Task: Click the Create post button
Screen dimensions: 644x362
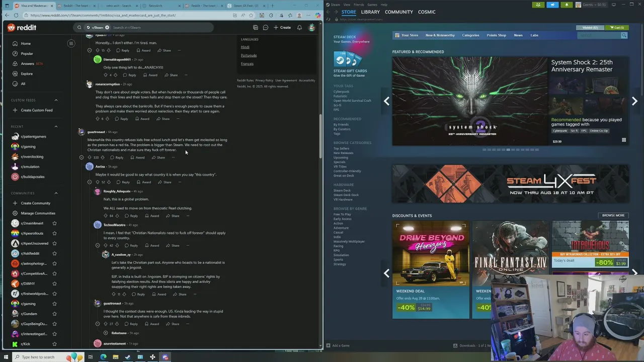Action: pyautogui.click(x=282, y=28)
